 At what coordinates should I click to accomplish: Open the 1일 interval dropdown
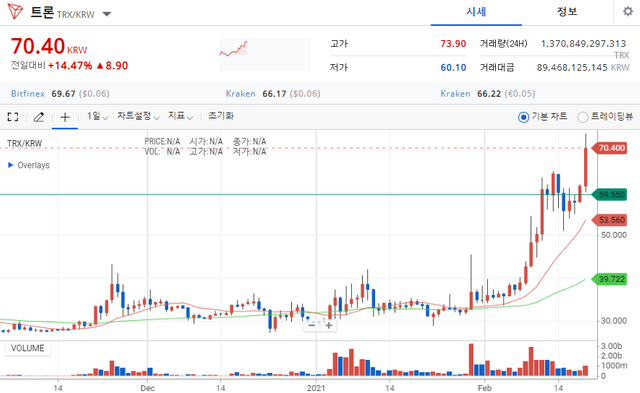pyautogui.click(x=97, y=116)
